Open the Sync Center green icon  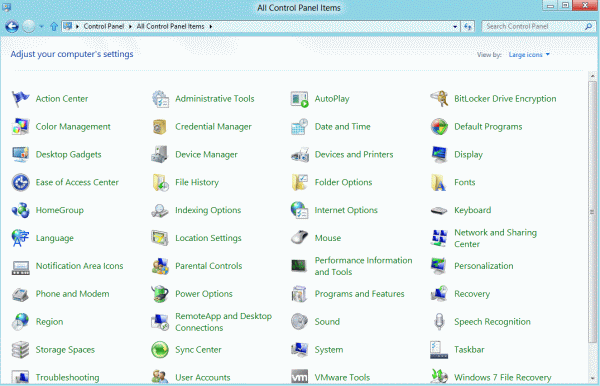tap(160, 350)
